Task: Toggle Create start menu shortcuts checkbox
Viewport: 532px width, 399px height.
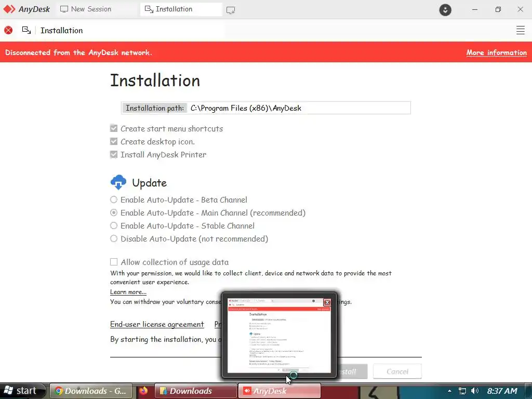Action: 114,128
